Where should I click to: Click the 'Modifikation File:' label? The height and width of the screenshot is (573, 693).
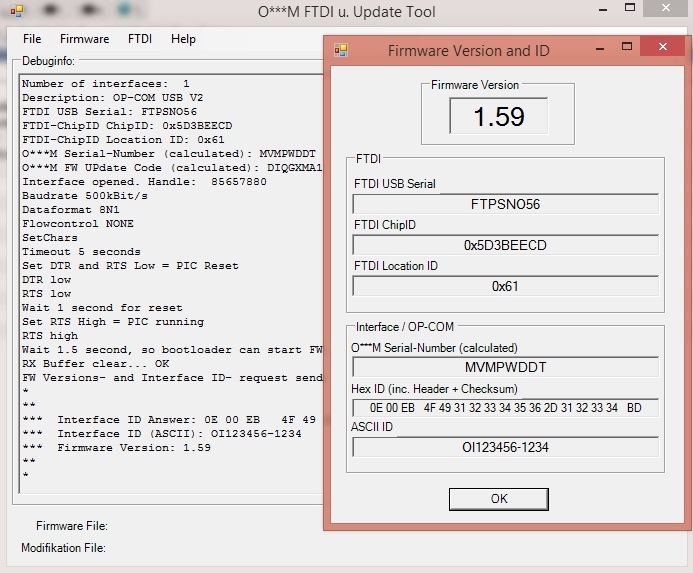(x=63, y=548)
